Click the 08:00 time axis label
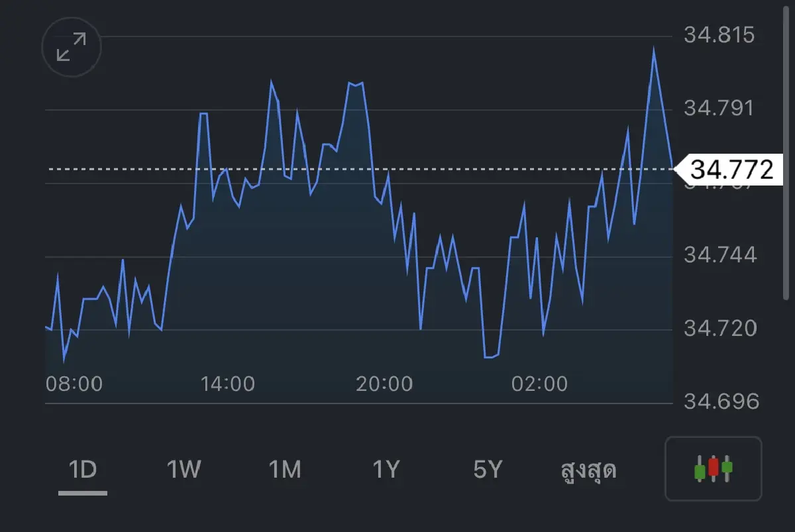The width and height of the screenshot is (795, 532). pos(74,384)
